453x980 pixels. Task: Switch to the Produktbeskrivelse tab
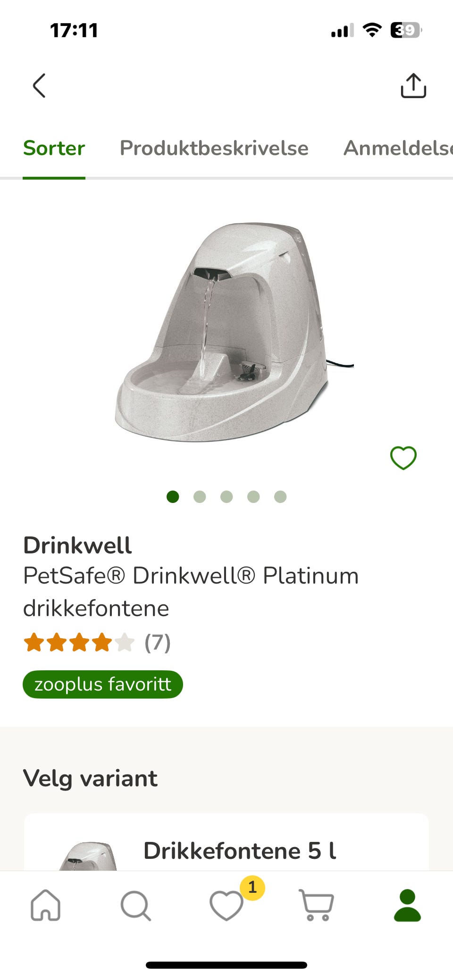tap(214, 148)
